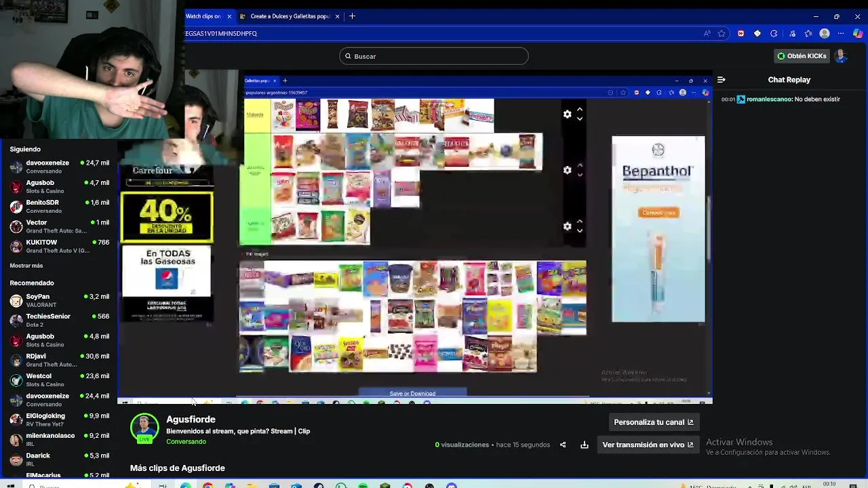The width and height of the screenshot is (868, 488).
Task: Open the red fast-forward extension icon
Action: pyautogui.click(x=741, y=33)
